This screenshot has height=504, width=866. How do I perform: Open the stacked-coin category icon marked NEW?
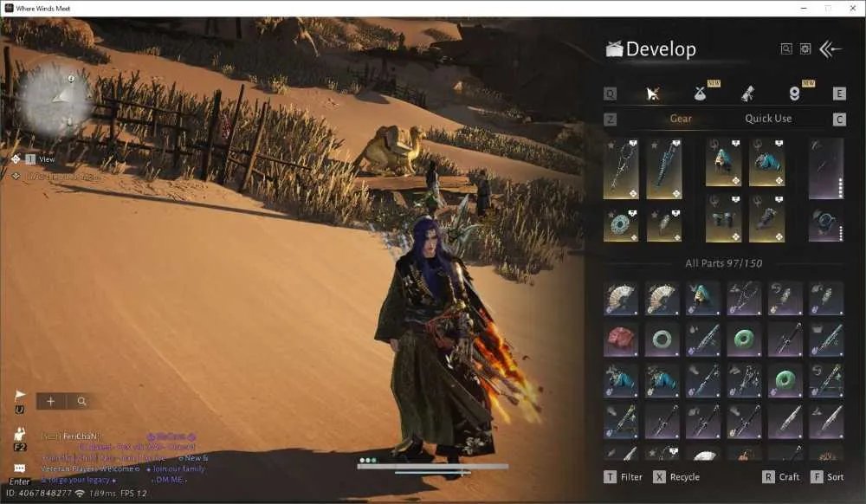click(794, 94)
